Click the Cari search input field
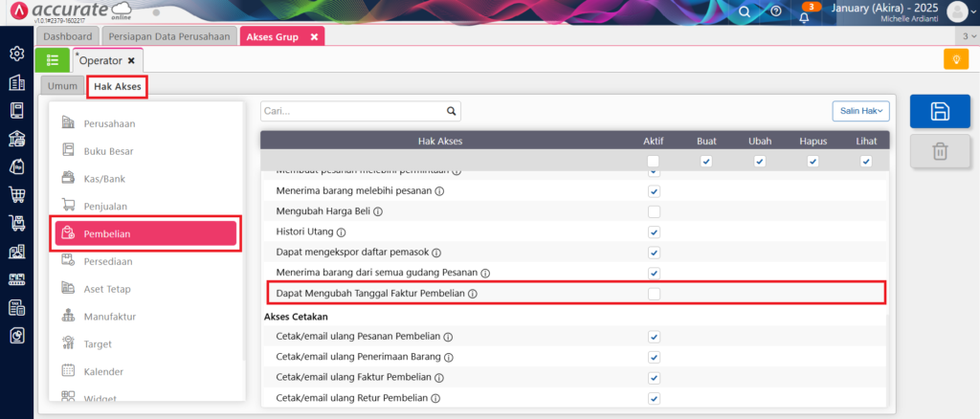Screen dimensions: 980x419 [352, 111]
